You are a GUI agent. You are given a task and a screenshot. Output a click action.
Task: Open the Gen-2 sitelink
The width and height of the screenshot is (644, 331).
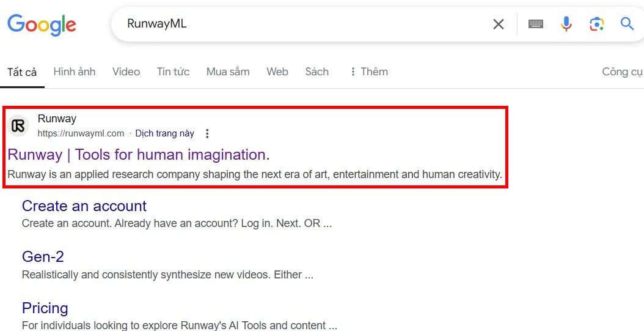[43, 256]
